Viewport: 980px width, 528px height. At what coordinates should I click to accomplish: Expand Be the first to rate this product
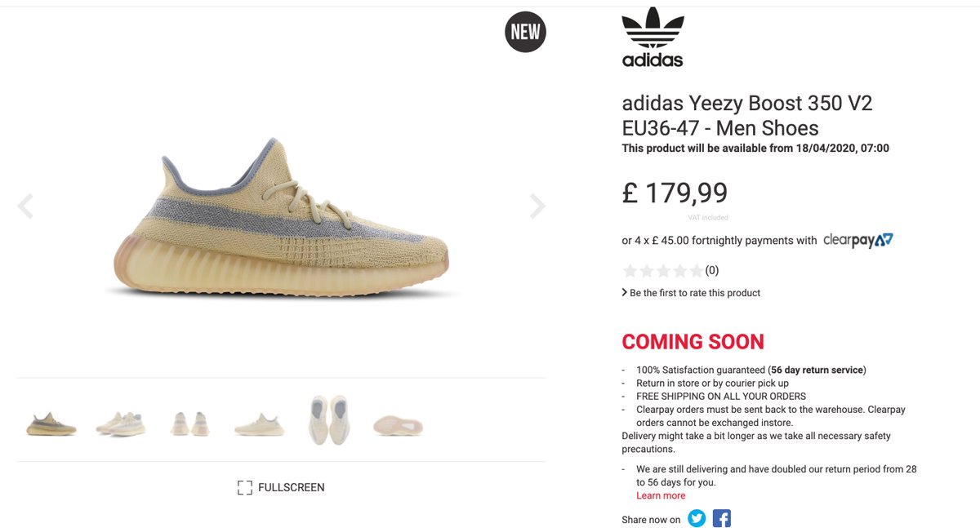click(691, 293)
